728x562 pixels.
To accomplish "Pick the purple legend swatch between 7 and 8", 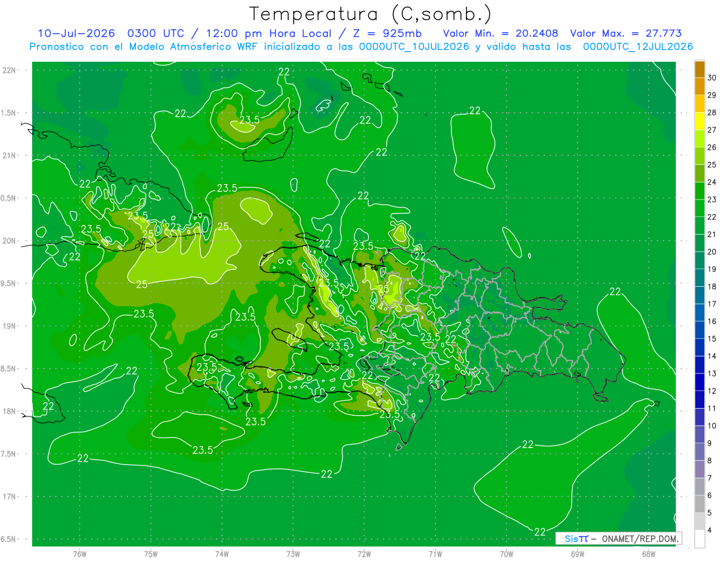I will coord(699,470).
